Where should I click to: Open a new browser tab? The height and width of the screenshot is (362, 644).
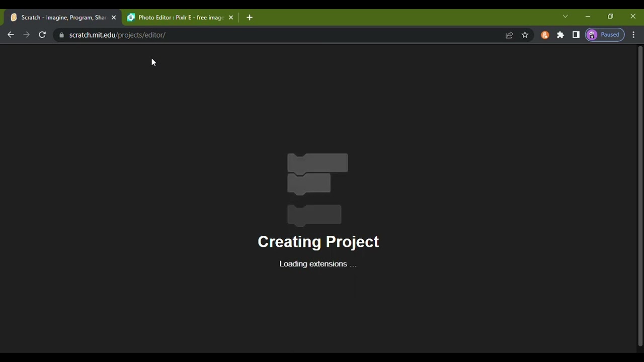(250, 18)
